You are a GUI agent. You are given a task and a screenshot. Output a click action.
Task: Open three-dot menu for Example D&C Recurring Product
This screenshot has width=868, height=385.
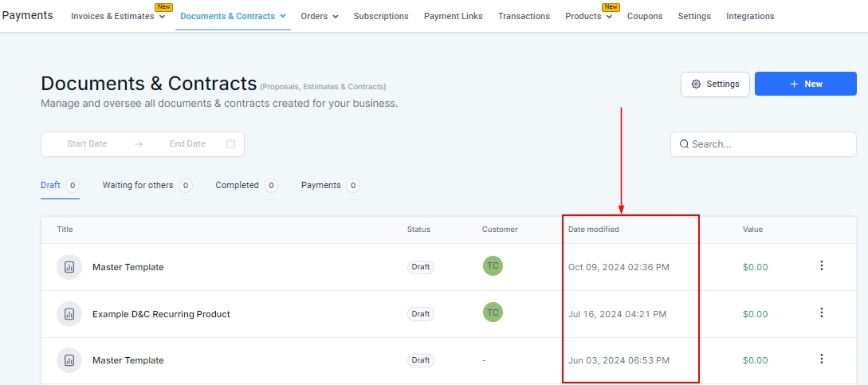[822, 313]
